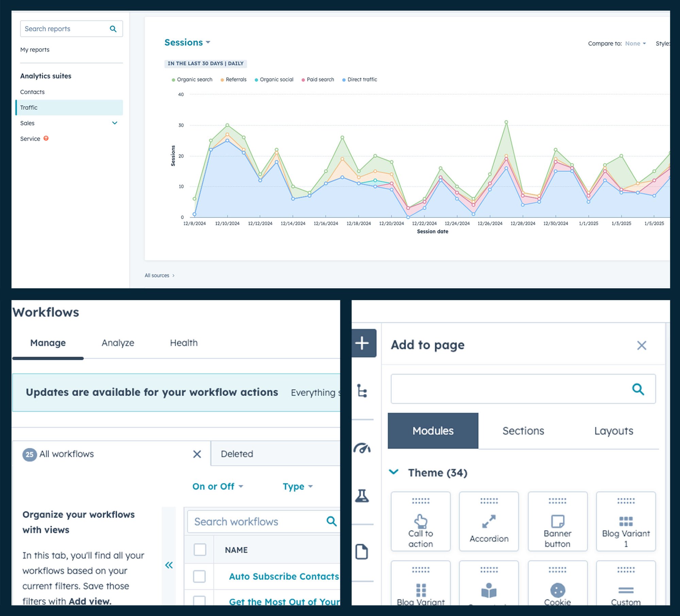Screen dimensions: 680x616
Task: Select the Sections tab
Action: (523, 431)
